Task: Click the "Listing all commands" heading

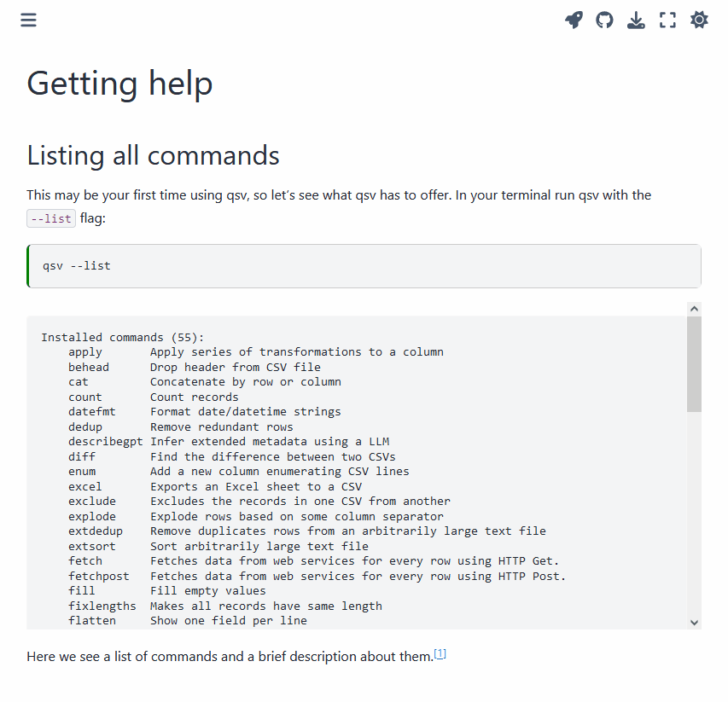Action: point(153,155)
